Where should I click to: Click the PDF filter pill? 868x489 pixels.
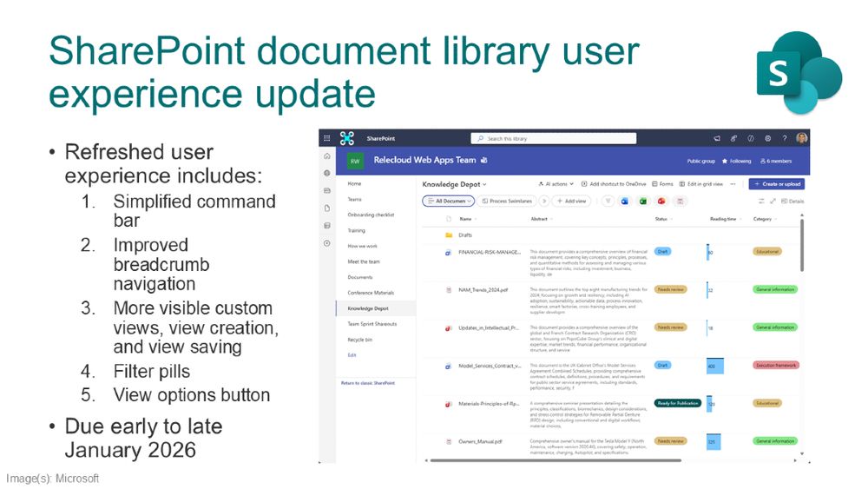coord(680,201)
